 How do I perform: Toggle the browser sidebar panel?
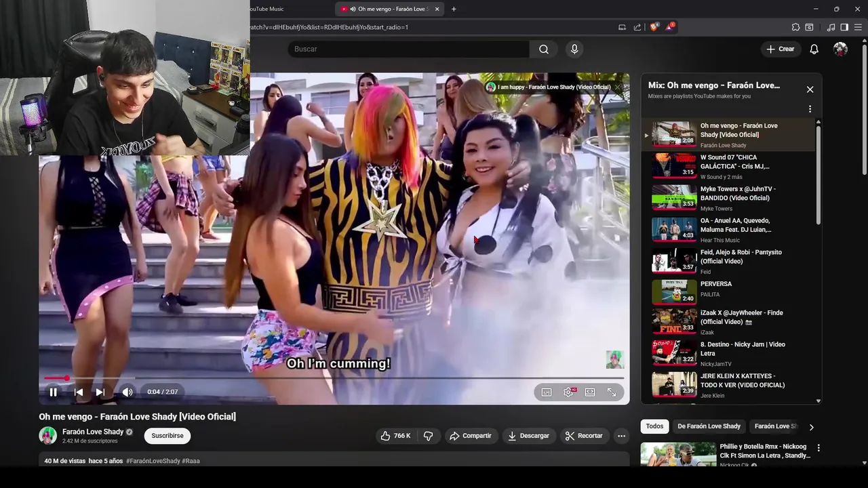click(844, 27)
